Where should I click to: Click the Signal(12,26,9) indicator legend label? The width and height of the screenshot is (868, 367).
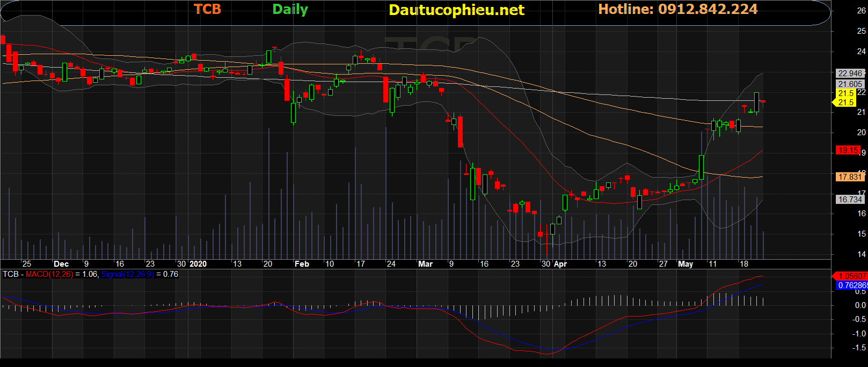pyautogui.click(x=127, y=274)
